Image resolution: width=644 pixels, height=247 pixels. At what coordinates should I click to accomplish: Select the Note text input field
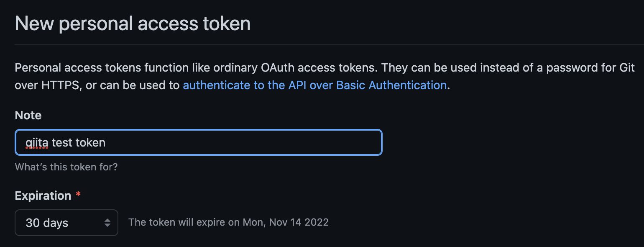click(198, 142)
